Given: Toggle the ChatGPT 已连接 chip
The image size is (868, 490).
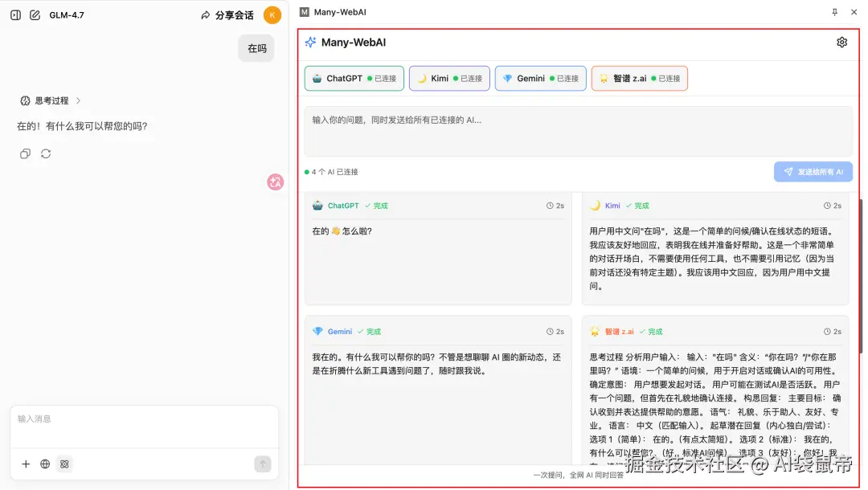Looking at the screenshot, I should click(354, 78).
